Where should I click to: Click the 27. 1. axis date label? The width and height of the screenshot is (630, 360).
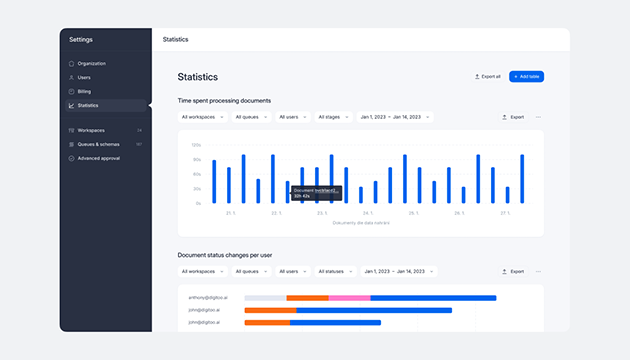click(x=505, y=213)
